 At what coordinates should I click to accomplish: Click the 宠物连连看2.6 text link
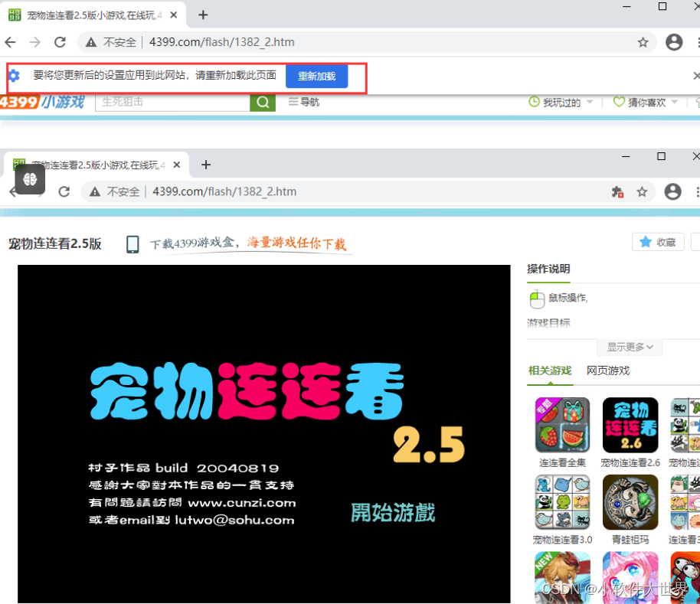630,462
